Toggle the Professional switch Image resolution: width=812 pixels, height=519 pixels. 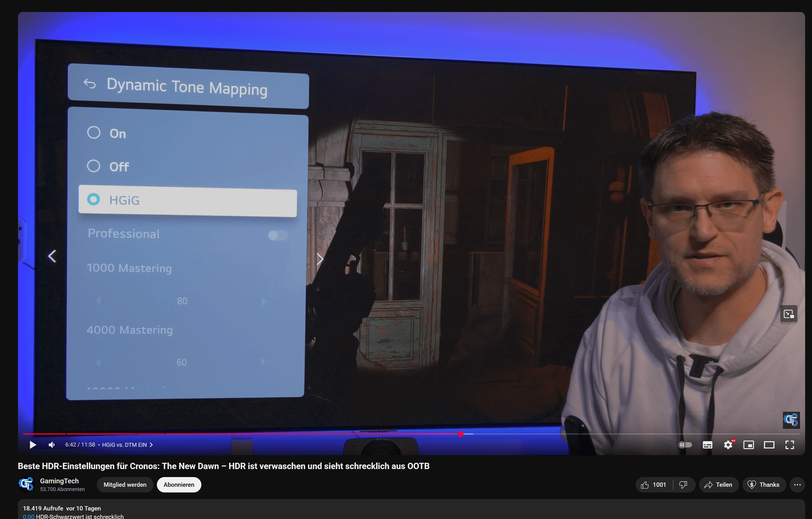click(278, 235)
